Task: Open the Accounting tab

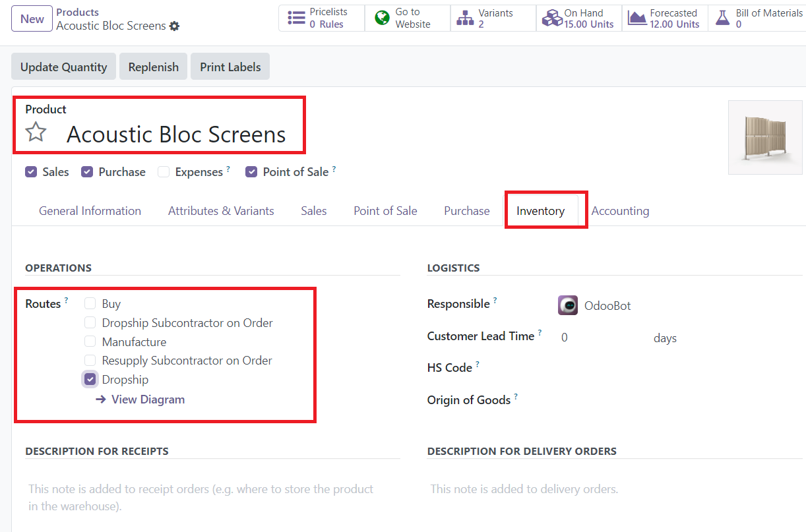Action: click(620, 211)
